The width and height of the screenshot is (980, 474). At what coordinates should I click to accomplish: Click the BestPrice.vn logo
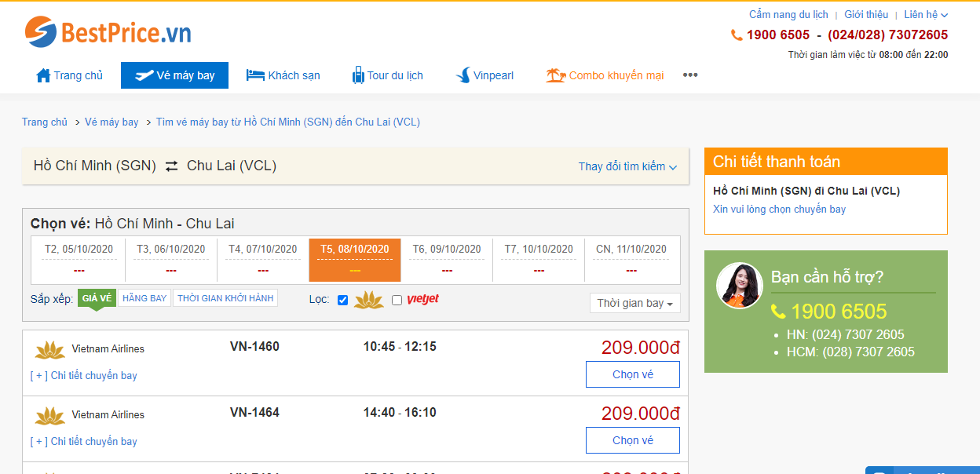tap(108, 32)
